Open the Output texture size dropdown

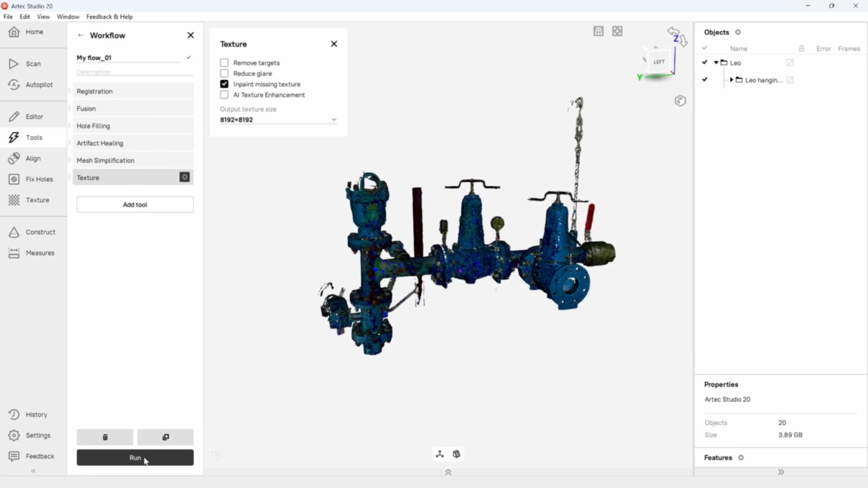click(x=278, y=120)
